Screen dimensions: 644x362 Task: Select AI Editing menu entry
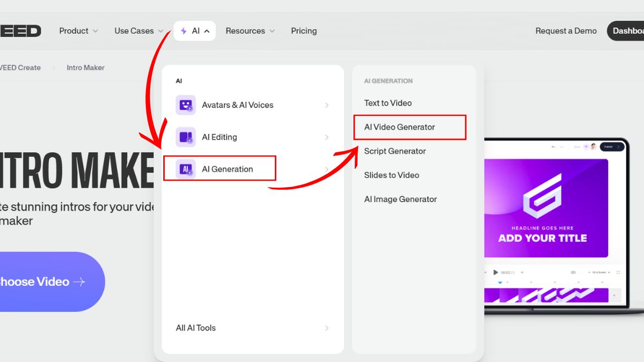coord(253,137)
